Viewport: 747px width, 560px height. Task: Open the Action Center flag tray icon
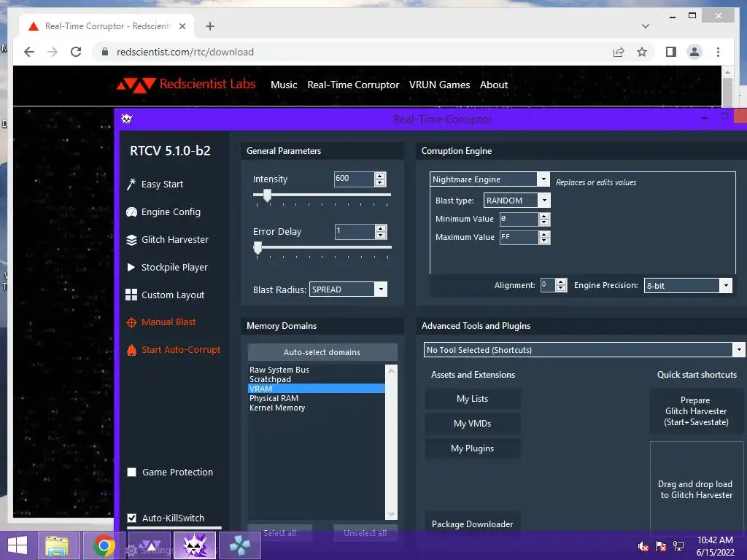coord(661,545)
